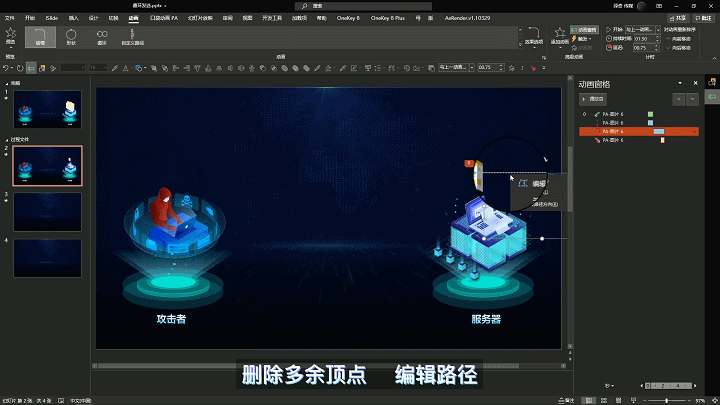
Task: Increase Duration with the up spinner
Action: pos(657,37)
